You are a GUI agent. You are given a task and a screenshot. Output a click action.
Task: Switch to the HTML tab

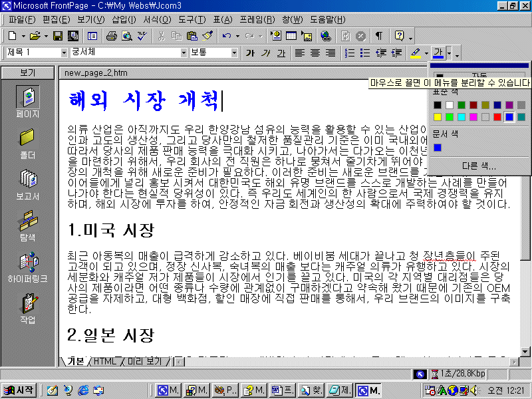[x=104, y=361]
